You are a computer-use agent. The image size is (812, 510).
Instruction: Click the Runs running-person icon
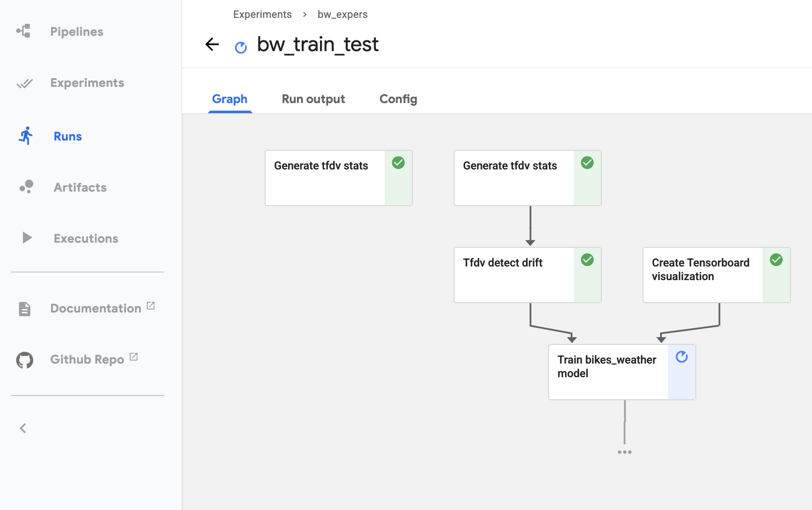tap(26, 136)
